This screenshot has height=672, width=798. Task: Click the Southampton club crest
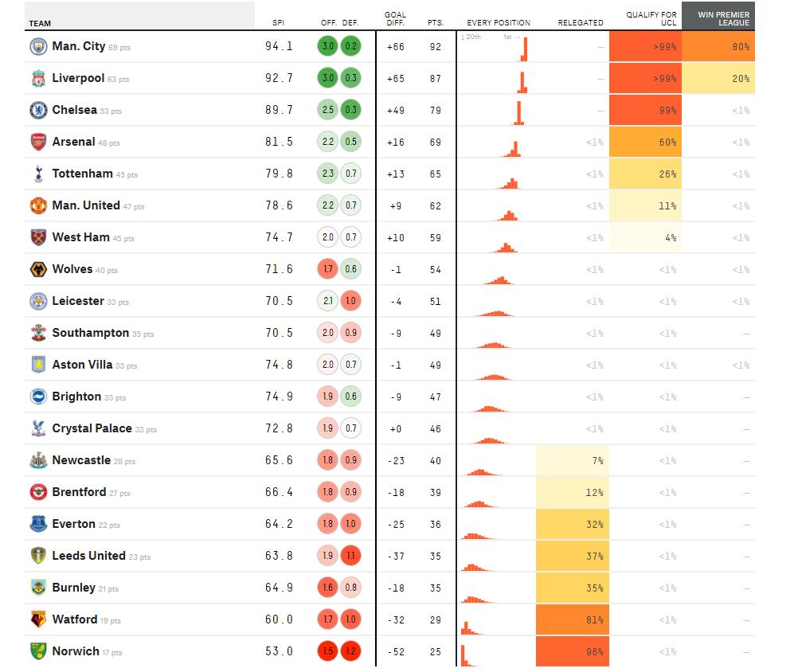click(x=38, y=333)
